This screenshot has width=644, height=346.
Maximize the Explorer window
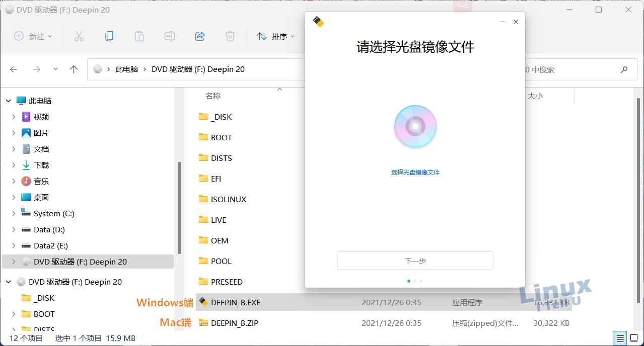click(x=599, y=10)
